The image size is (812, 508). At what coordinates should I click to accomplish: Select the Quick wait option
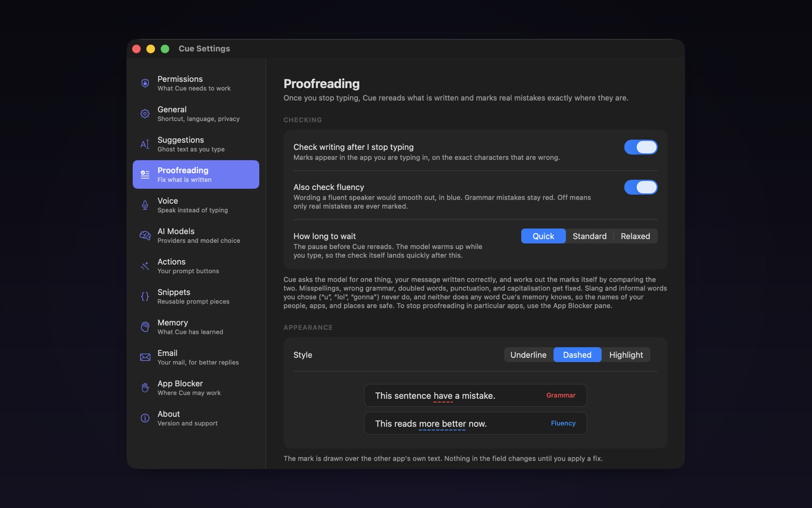point(543,236)
